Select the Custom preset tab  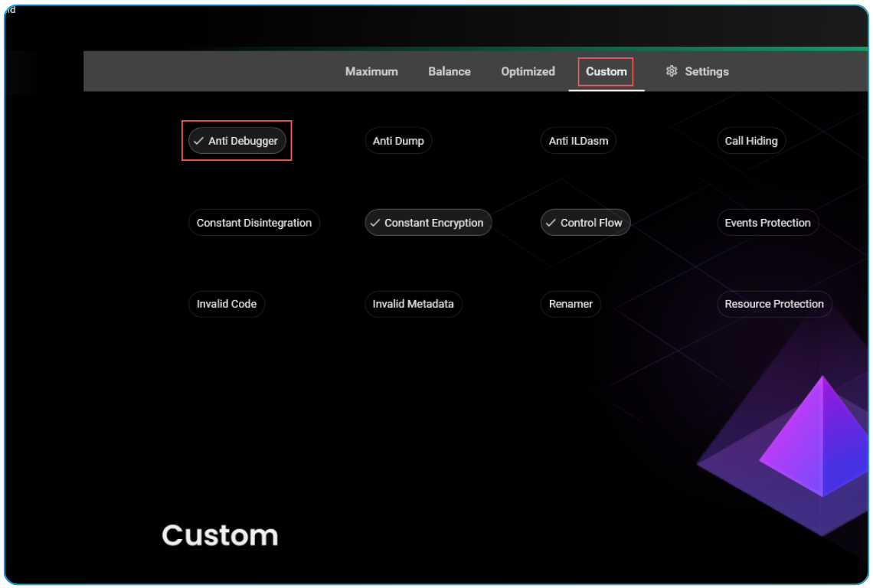606,71
